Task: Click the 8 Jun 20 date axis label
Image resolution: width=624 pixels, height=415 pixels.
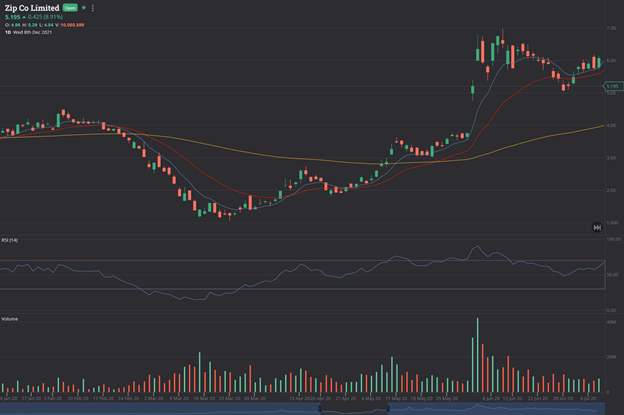Action: coord(491,398)
